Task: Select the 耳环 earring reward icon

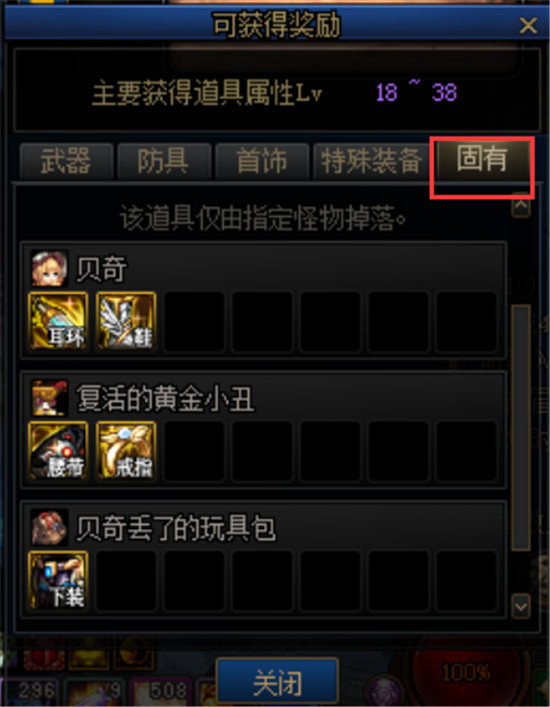Action: pos(58,321)
